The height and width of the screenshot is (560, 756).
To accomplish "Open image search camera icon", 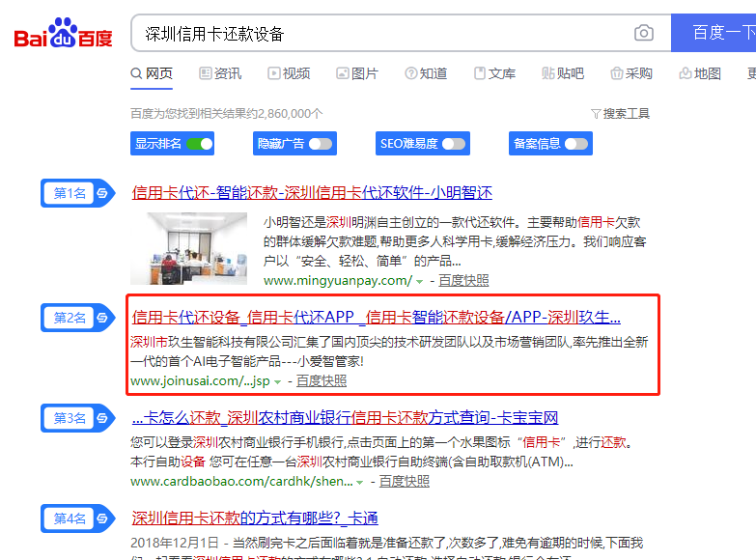I will [x=644, y=33].
